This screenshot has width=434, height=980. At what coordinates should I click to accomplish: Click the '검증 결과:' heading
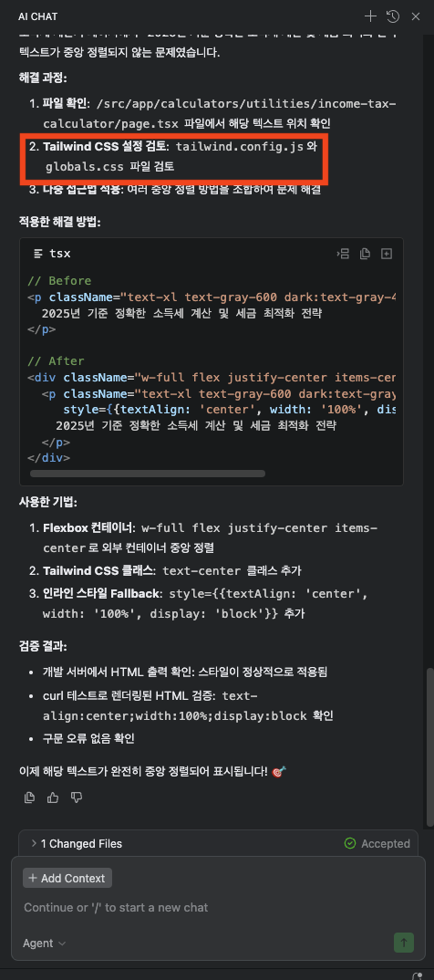pos(43,646)
